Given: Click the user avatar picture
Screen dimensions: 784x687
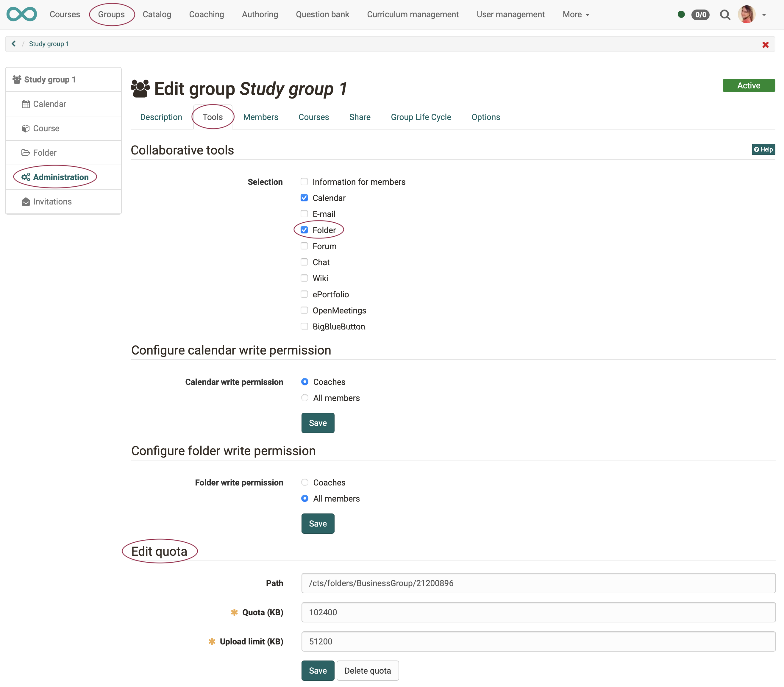Looking at the screenshot, I should pos(747,14).
